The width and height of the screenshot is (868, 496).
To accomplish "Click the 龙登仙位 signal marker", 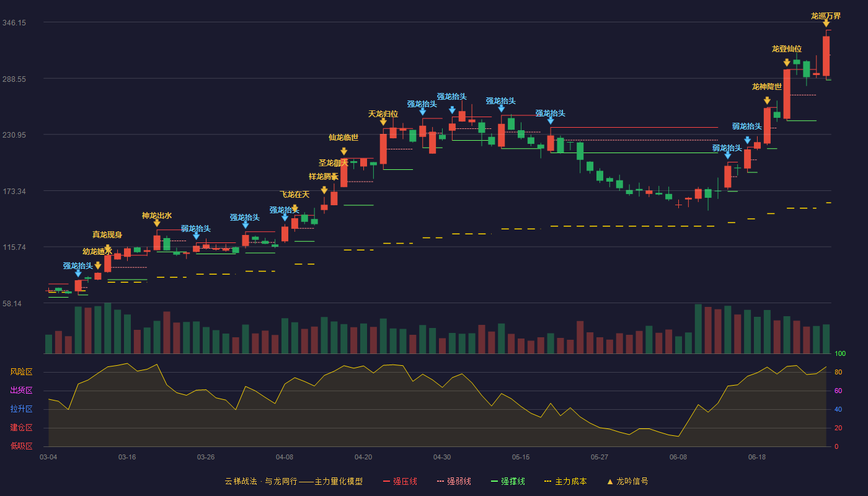I will pyautogui.click(x=787, y=63).
